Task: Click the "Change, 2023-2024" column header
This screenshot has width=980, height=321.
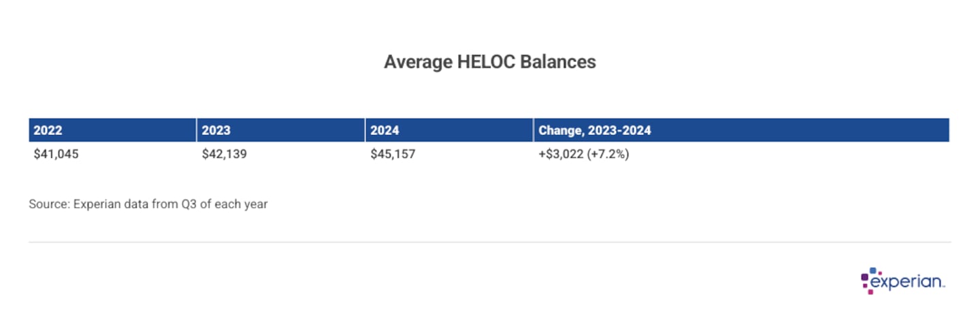Action: [x=594, y=130]
